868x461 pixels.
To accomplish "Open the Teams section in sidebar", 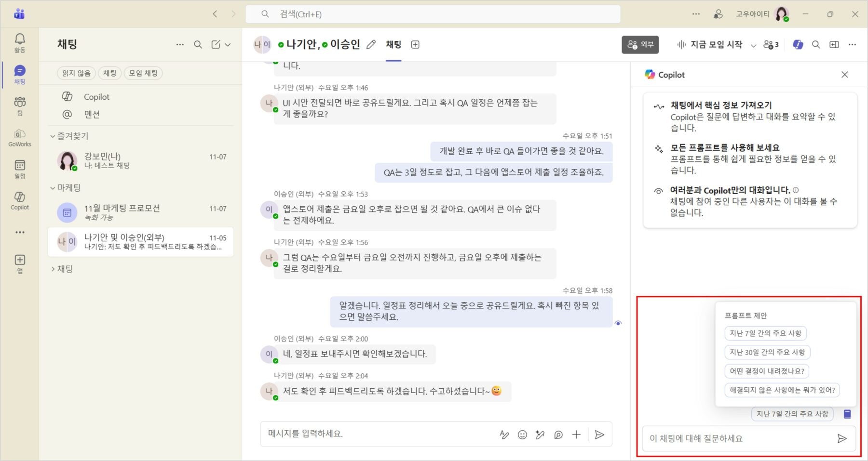I will pos(20,105).
